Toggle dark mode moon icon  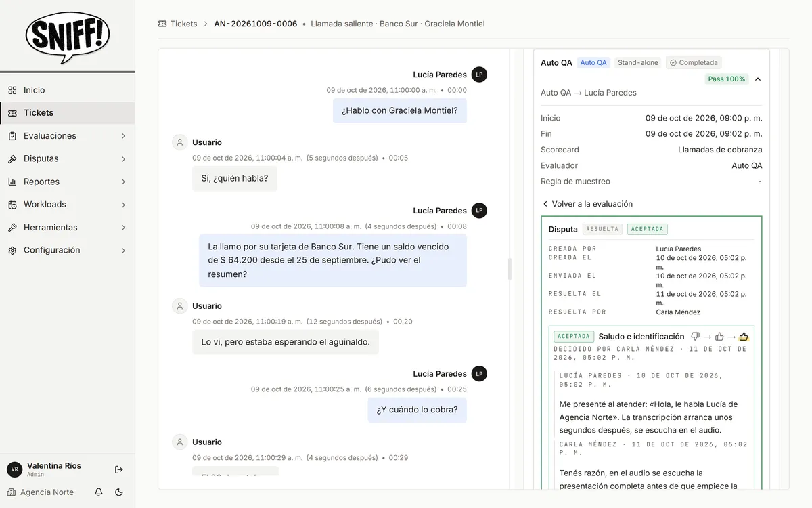pos(119,492)
